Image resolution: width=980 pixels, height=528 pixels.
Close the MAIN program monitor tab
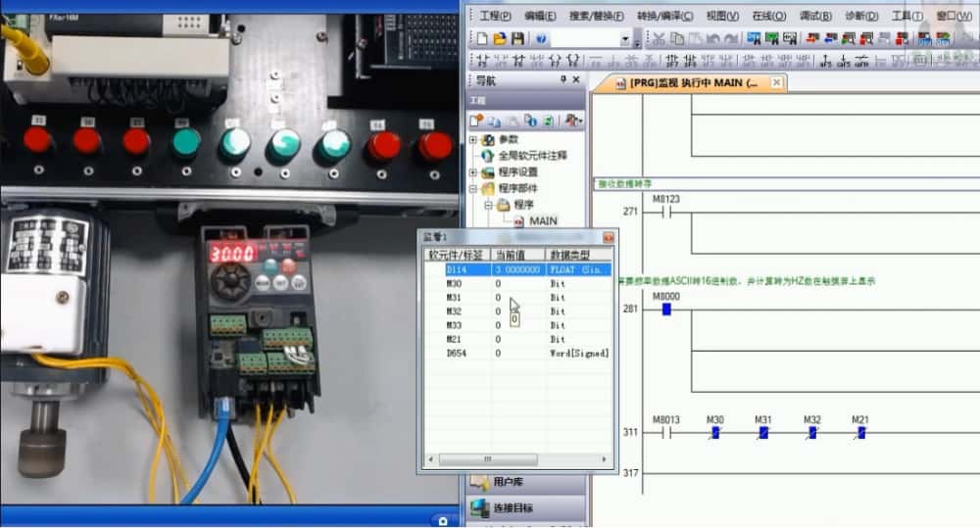click(776, 84)
